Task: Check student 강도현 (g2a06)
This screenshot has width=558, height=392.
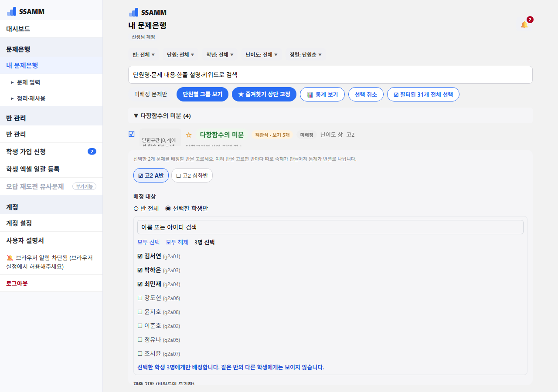Action: (140, 298)
